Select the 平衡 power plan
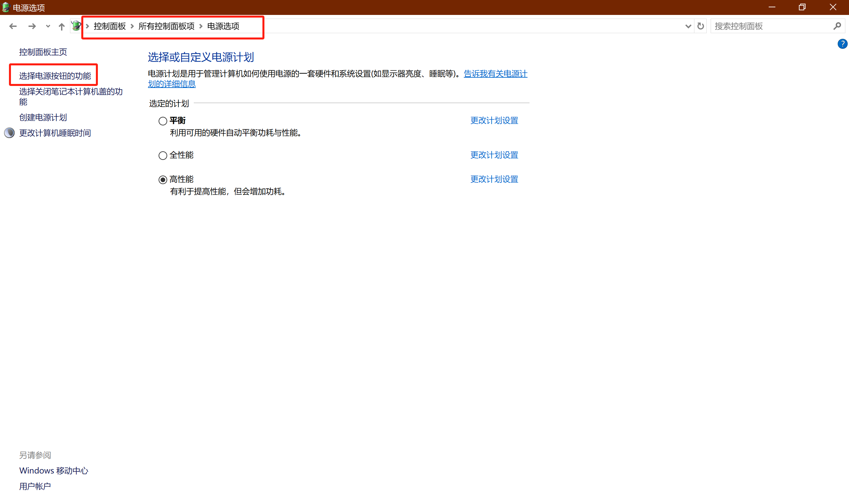Viewport: 849px width, 504px height. (163, 121)
